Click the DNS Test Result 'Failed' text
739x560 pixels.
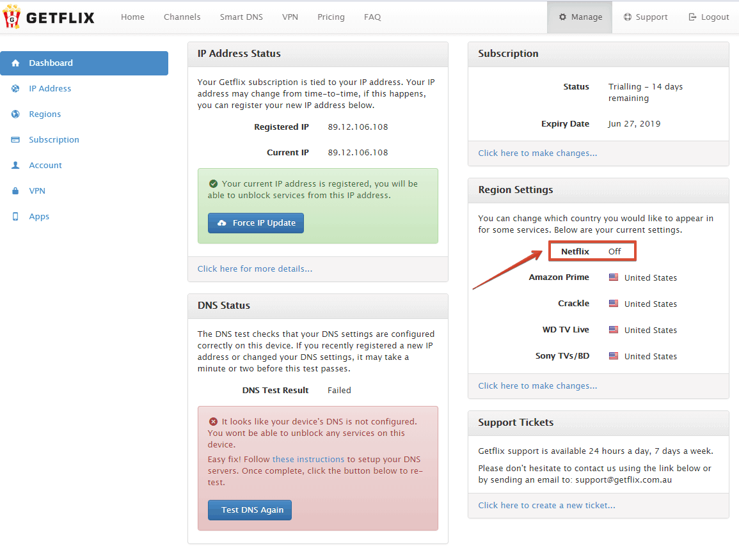[339, 391]
